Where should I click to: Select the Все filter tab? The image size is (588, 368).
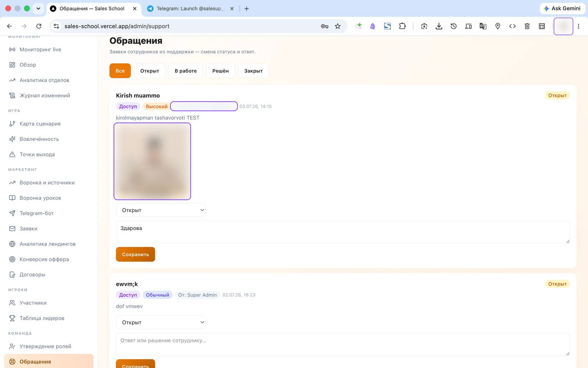[x=120, y=71]
